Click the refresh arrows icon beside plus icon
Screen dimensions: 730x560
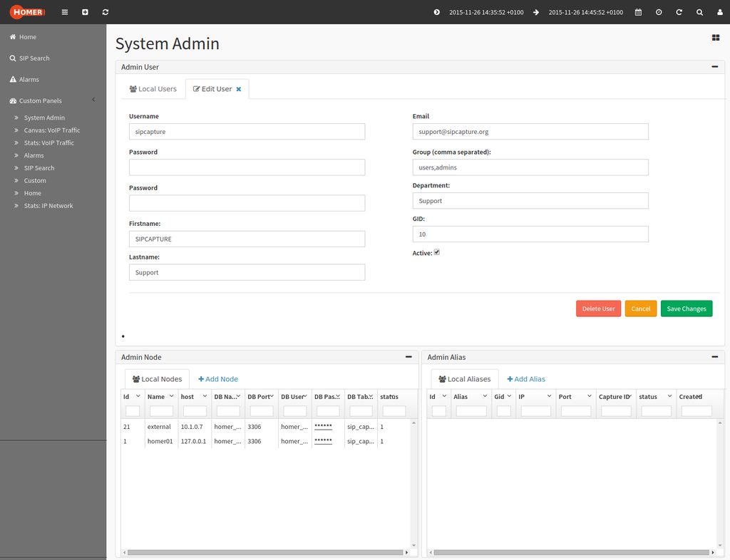tap(106, 12)
